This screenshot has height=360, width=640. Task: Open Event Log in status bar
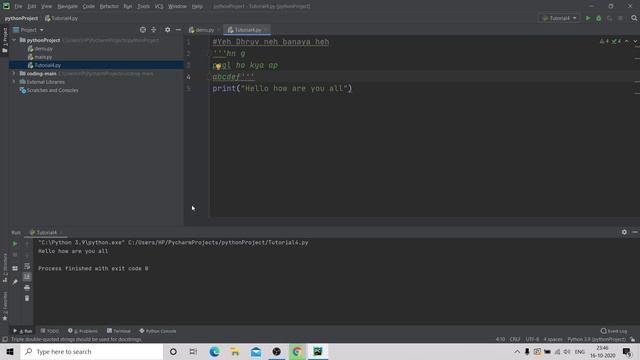[x=613, y=331]
